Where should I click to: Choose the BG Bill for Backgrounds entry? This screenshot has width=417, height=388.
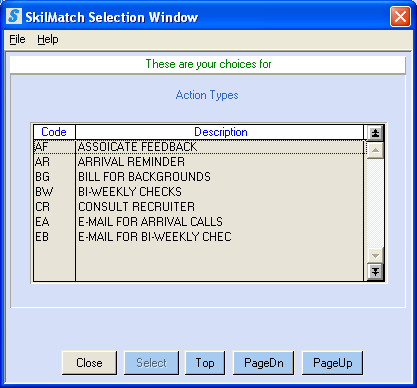pyautogui.click(x=199, y=177)
